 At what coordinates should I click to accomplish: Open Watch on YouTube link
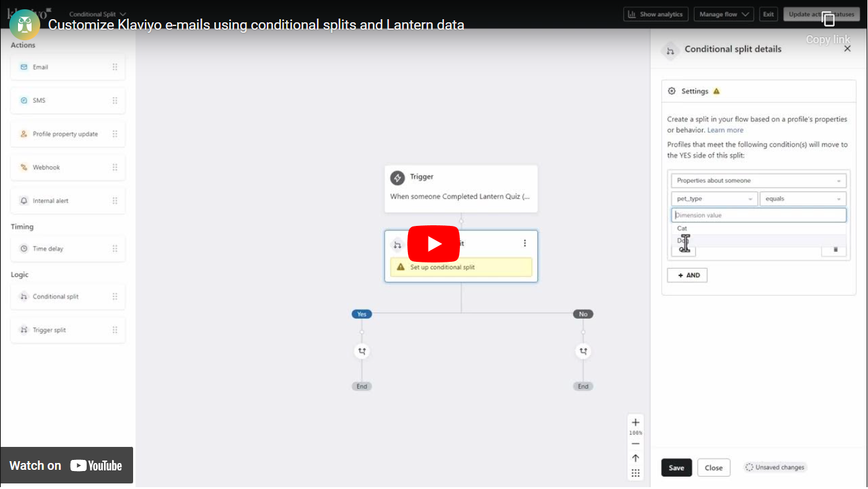click(66, 465)
